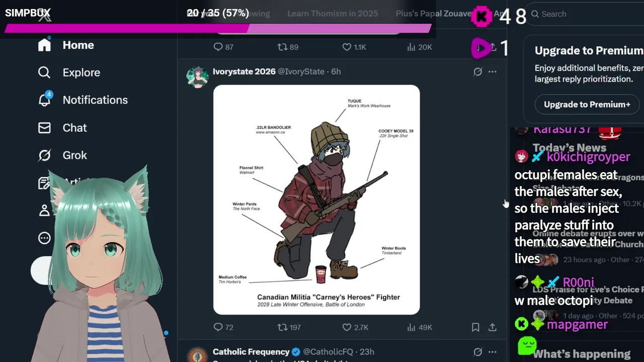Image resolution: width=644 pixels, height=362 pixels.
Task: Open the Home navigation icon
Action: [x=44, y=45]
